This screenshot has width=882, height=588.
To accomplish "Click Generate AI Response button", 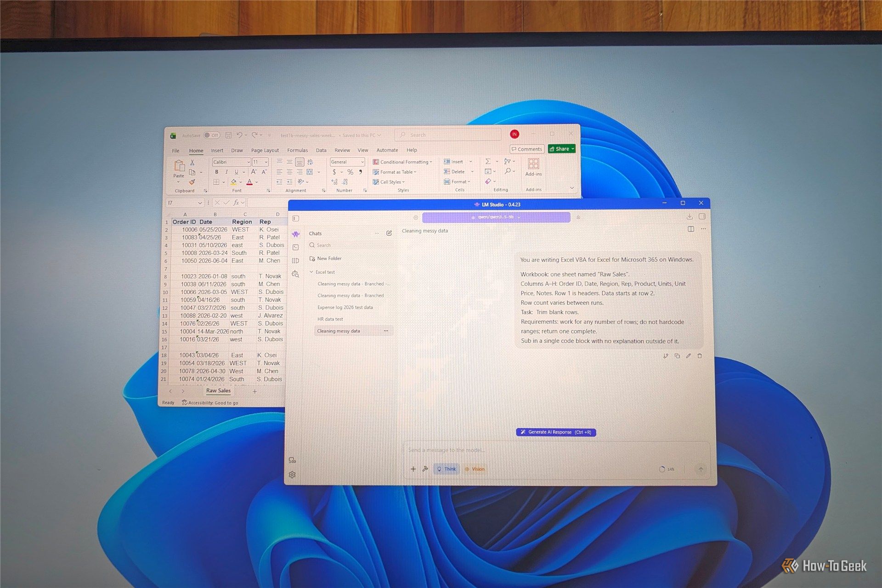I will pos(556,432).
